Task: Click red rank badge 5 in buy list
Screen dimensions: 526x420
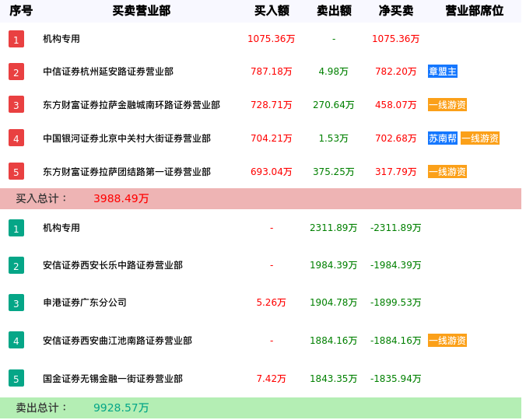Action: (x=16, y=171)
